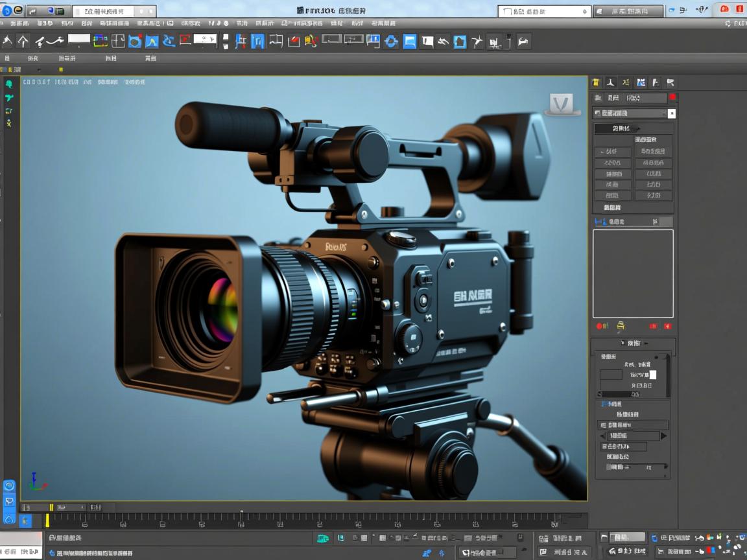Click the teal icon in bottom status bar

pos(322,538)
